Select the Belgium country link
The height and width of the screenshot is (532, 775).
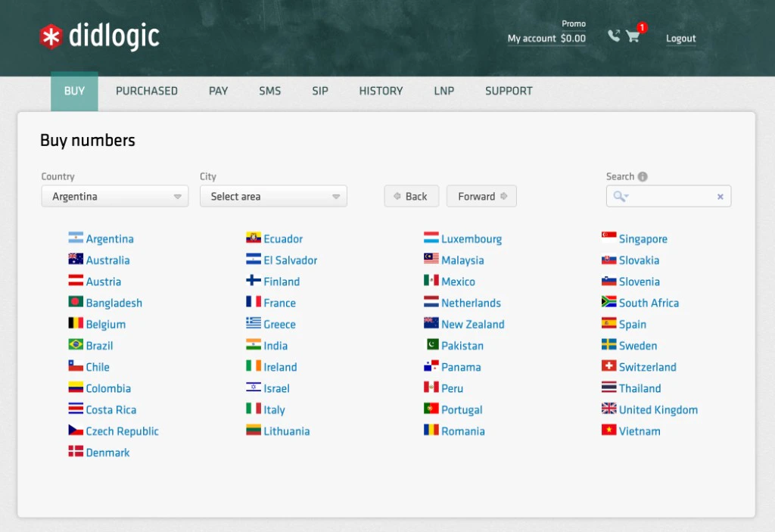[106, 325]
